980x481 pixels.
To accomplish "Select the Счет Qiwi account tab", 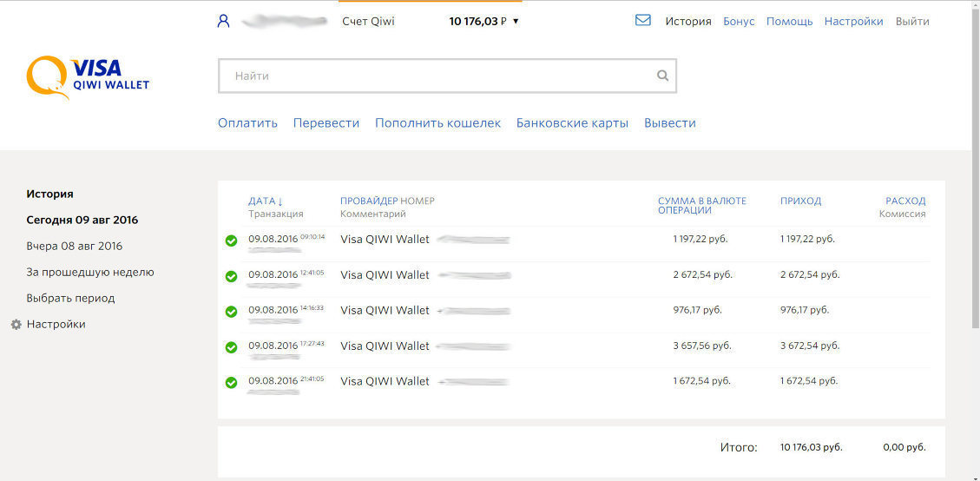I will click(368, 21).
